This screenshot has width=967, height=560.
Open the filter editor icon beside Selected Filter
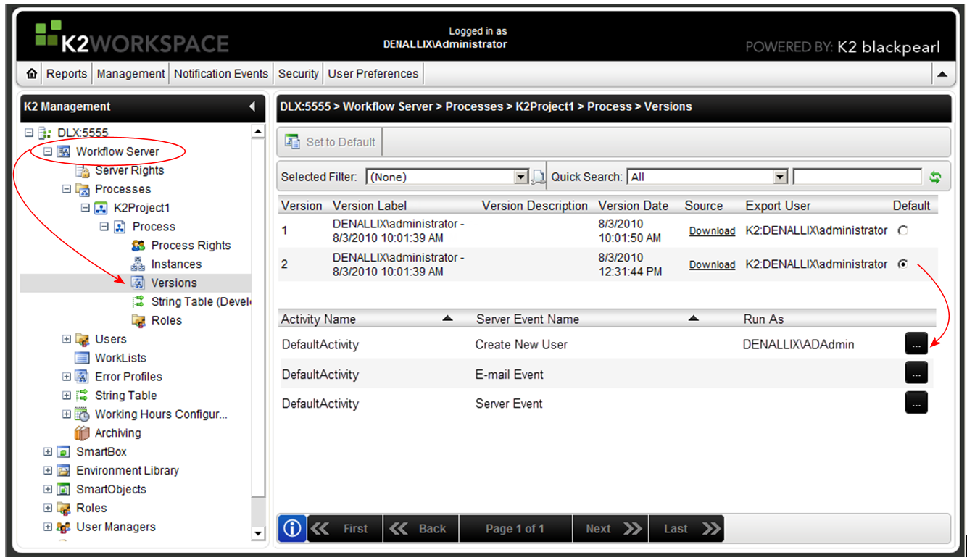point(538,177)
